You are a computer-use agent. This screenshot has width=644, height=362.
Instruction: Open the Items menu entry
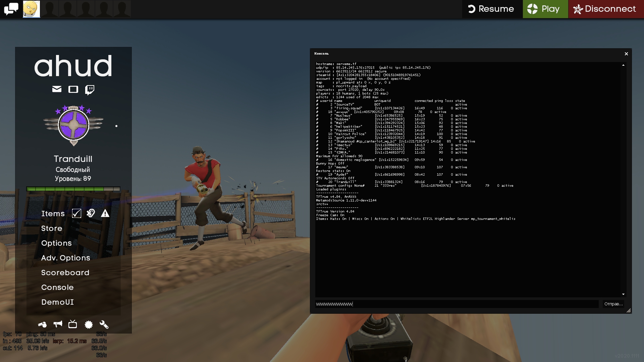pyautogui.click(x=53, y=214)
